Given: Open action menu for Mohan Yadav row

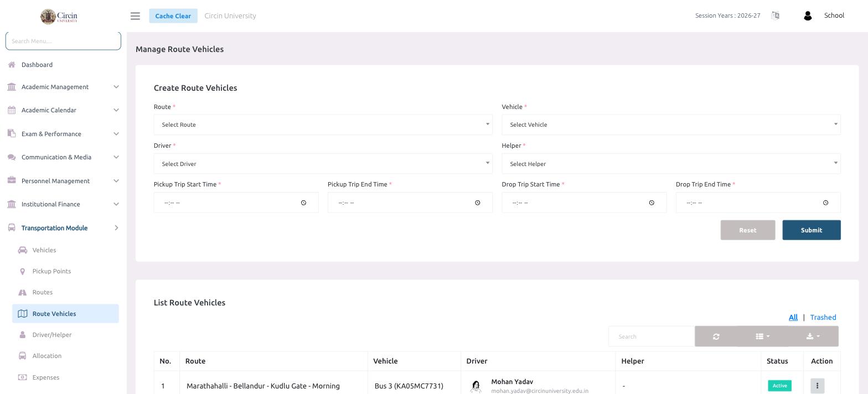Looking at the screenshot, I should [x=817, y=386].
